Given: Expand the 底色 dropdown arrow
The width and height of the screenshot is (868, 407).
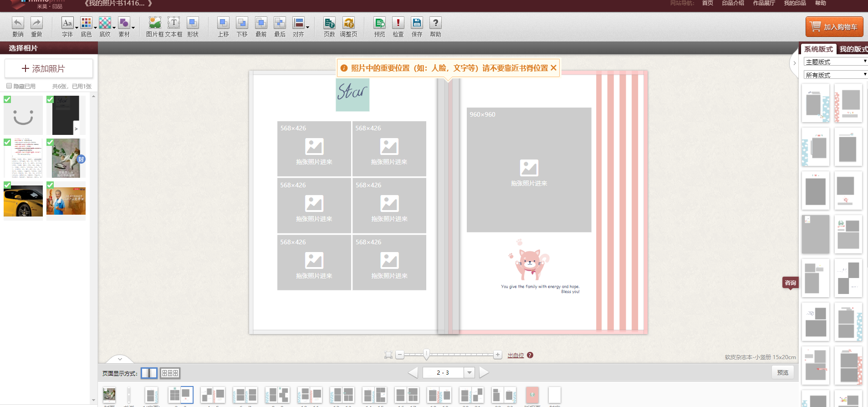Looking at the screenshot, I should coord(95,27).
